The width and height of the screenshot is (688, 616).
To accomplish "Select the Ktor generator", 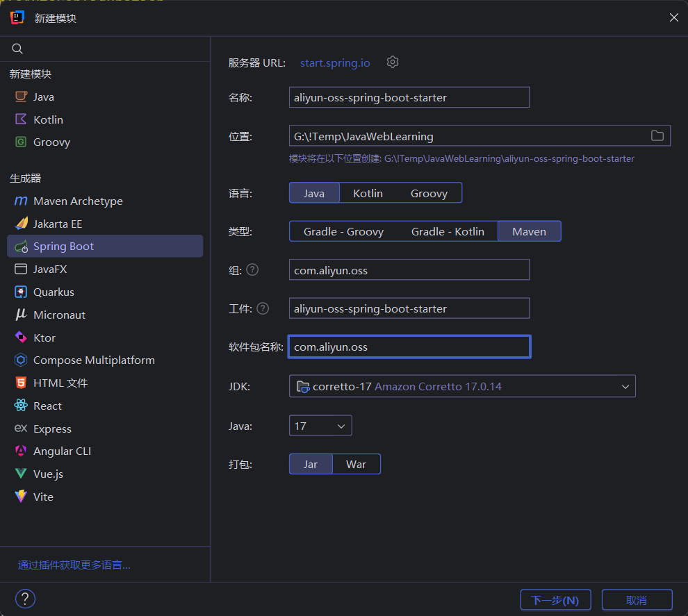I will click(x=44, y=338).
